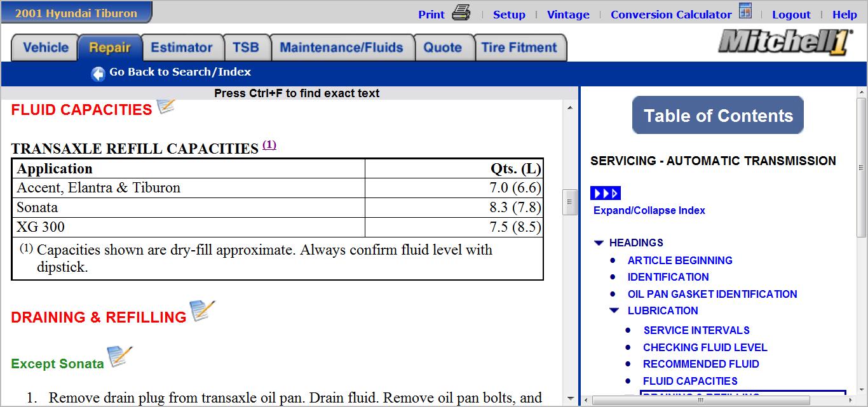Screen dimensions: 868x407
Task: Click the Logout link
Action: [x=791, y=15]
